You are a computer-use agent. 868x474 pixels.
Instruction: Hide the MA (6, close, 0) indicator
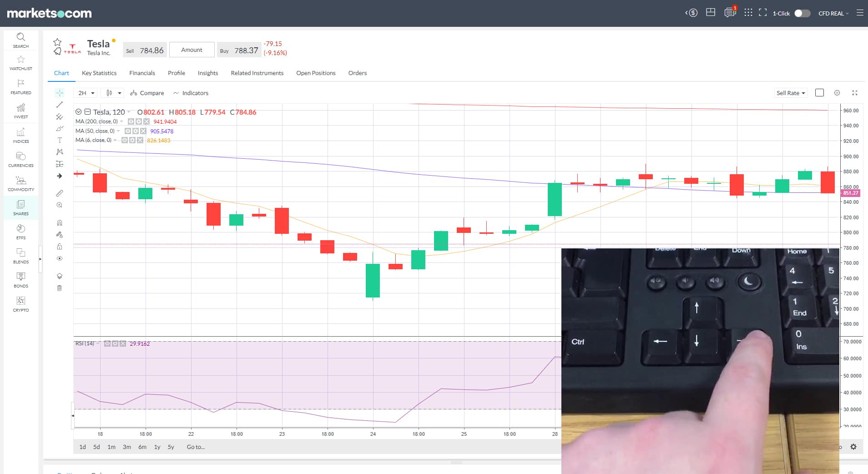125,140
